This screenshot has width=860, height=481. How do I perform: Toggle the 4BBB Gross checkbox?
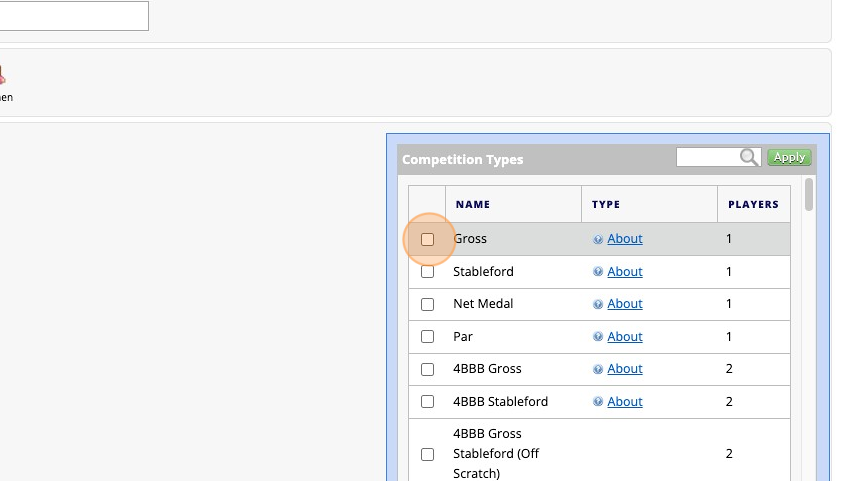428,369
